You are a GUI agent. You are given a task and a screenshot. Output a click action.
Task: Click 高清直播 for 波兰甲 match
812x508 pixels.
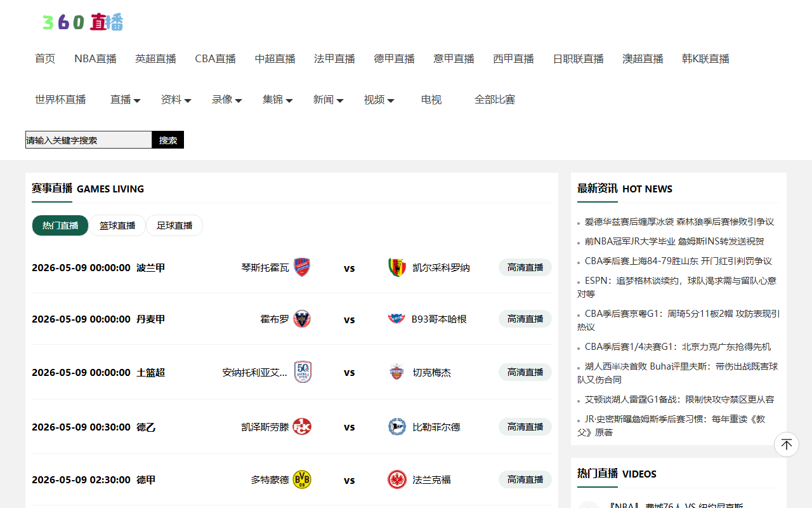525,267
